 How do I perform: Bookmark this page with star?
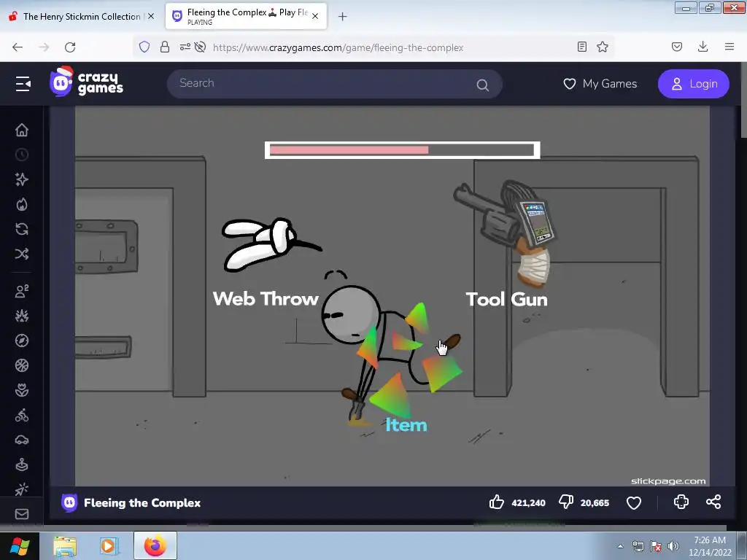(603, 47)
